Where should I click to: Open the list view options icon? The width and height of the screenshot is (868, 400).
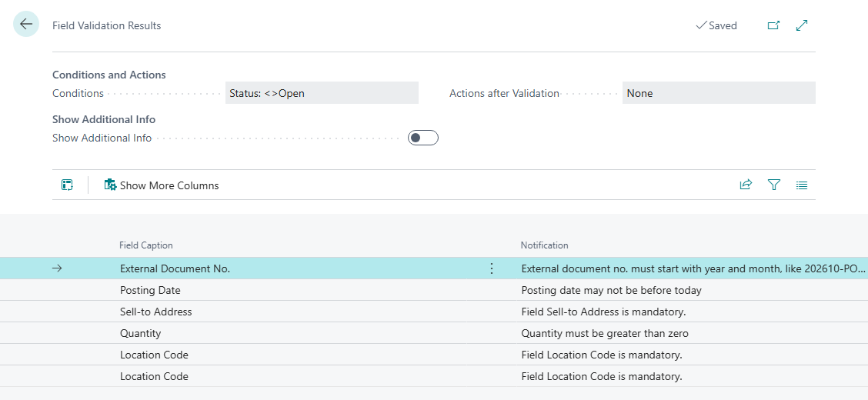[802, 185]
